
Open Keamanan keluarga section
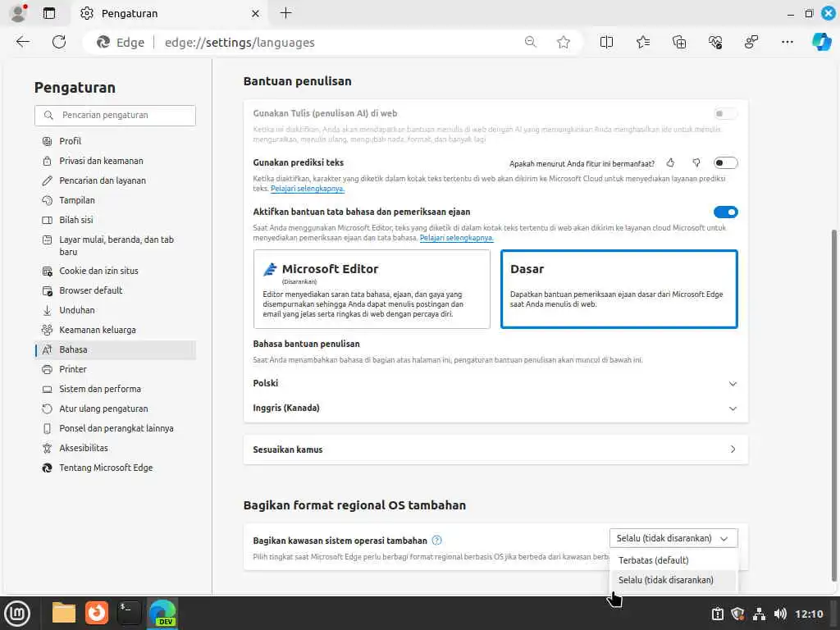tap(115, 330)
